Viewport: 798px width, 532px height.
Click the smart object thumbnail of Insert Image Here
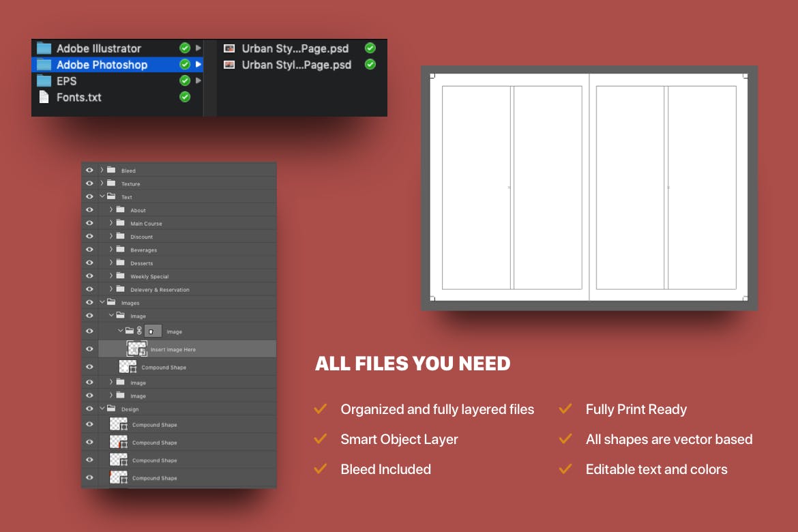[137, 349]
